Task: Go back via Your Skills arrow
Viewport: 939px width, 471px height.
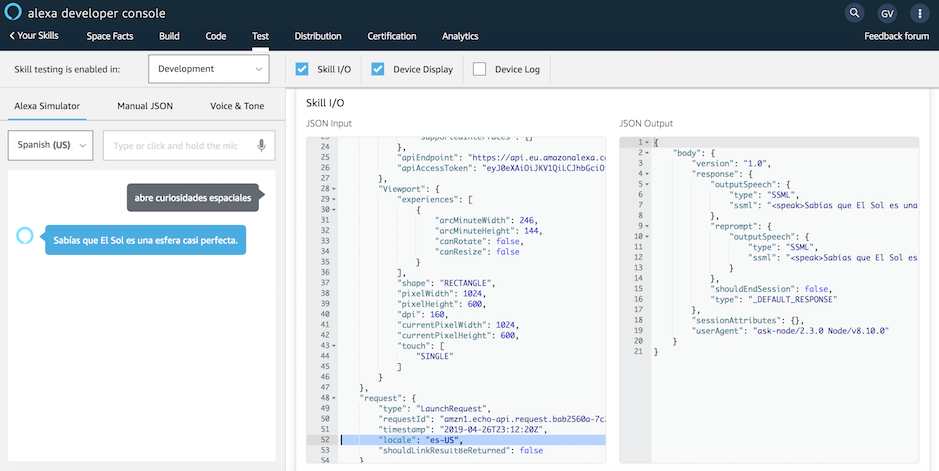Action: coord(34,36)
